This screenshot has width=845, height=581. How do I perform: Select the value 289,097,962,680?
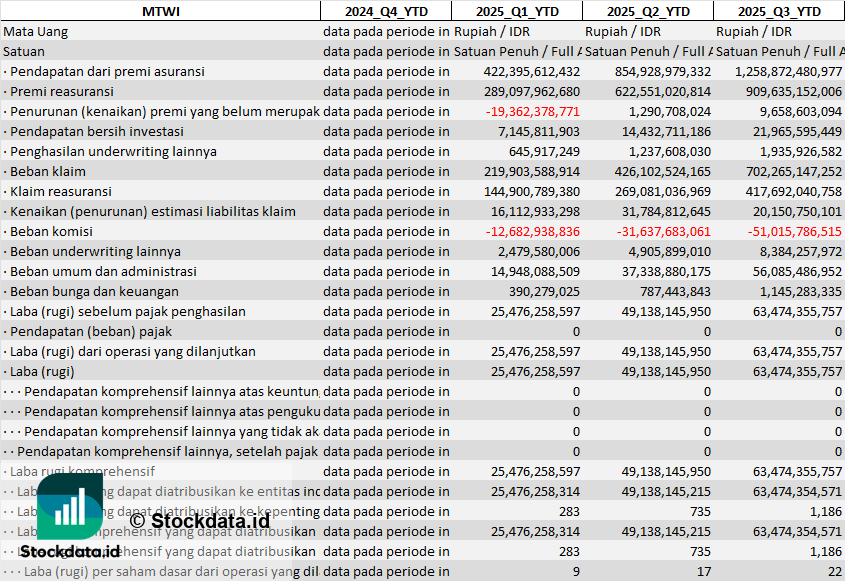532,92
